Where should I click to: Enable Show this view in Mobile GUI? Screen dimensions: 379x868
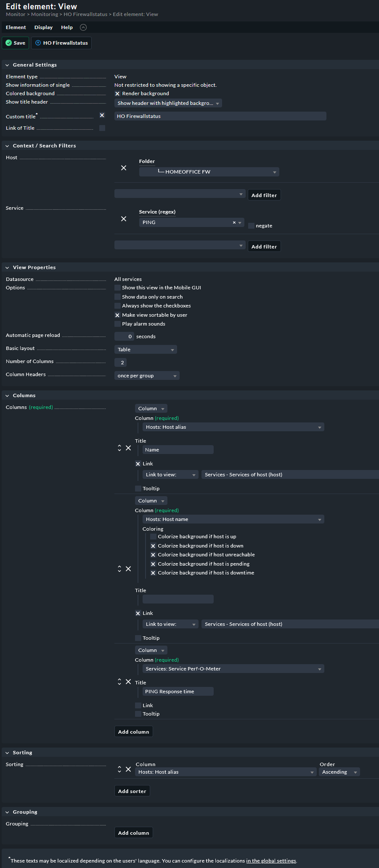pyautogui.click(x=118, y=288)
